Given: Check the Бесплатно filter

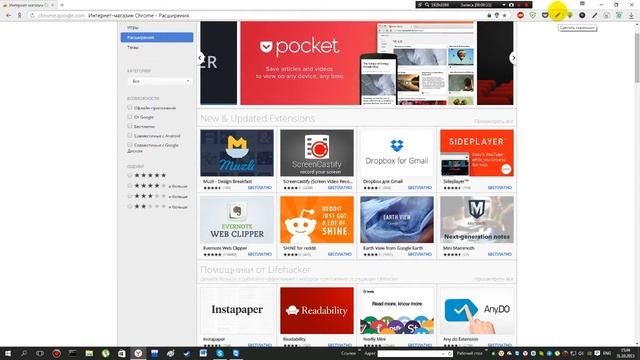Looking at the screenshot, I should (130, 126).
